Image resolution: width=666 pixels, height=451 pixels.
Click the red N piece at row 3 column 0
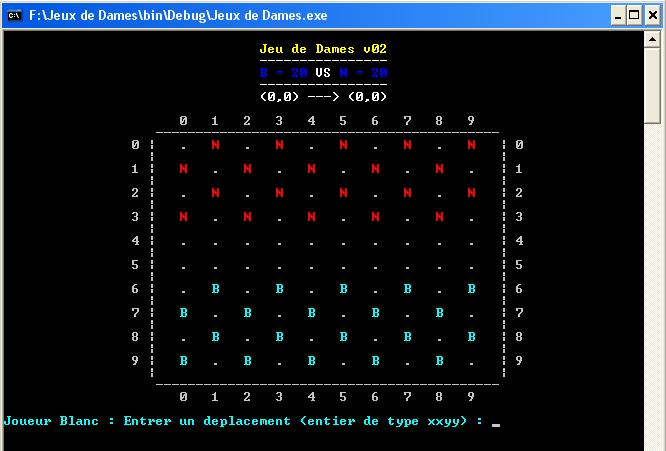(183, 217)
